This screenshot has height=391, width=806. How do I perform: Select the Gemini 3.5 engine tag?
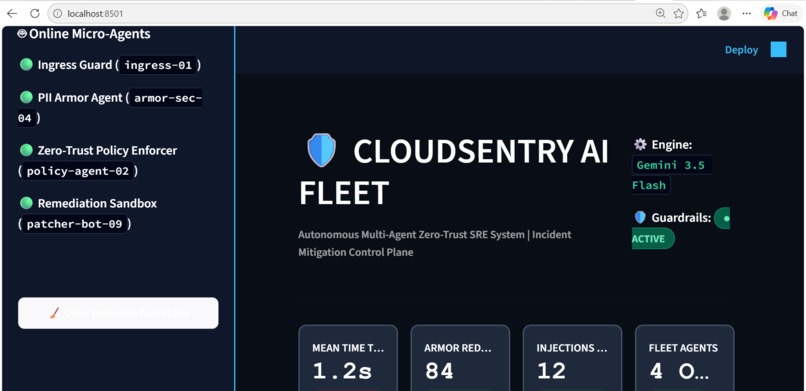tap(671, 165)
